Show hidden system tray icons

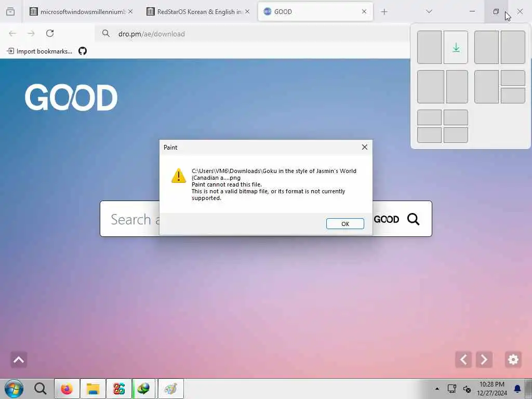click(x=437, y=389)
